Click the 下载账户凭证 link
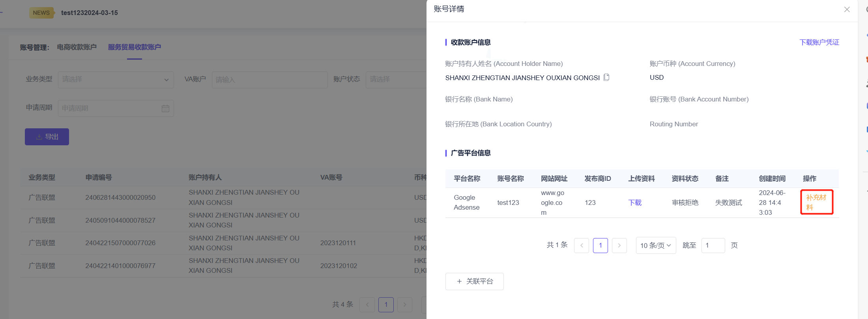Viewport: 868px width, 319px height. (819, 42)
